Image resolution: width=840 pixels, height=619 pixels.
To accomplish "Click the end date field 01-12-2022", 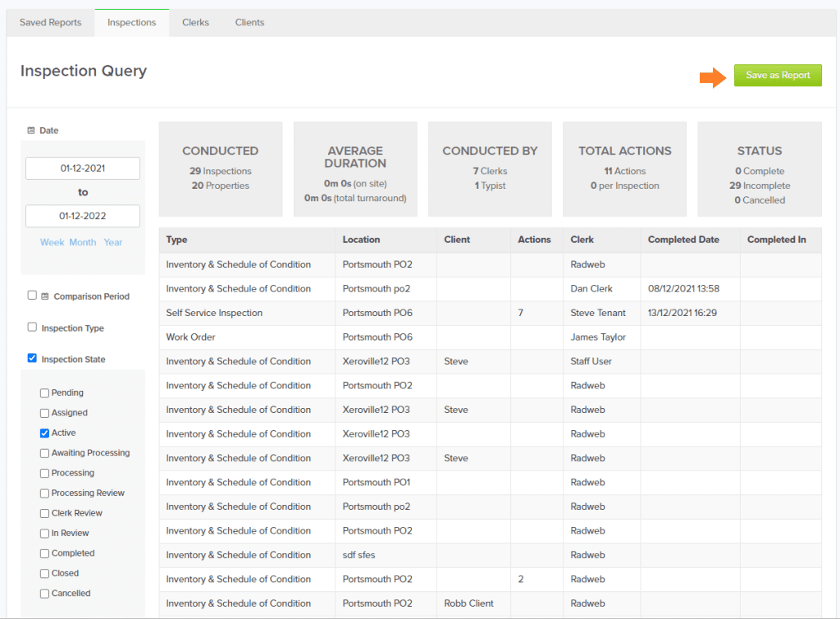I will coord(83,216).
